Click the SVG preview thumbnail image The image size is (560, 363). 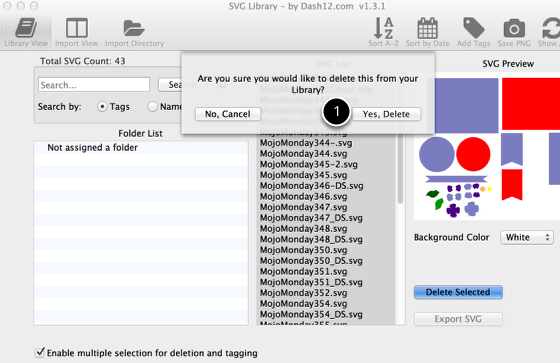point(487,147)
